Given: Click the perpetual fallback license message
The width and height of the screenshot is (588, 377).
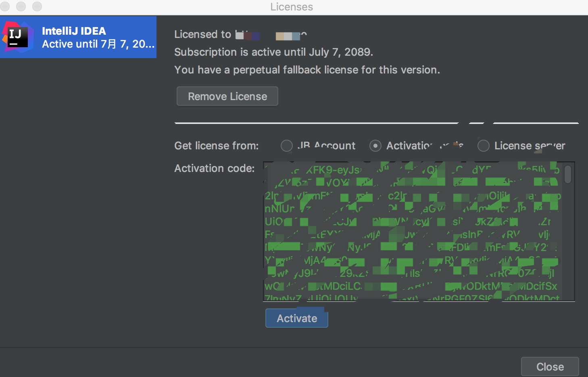Looking at the screenshot, I should pos(307,70).
